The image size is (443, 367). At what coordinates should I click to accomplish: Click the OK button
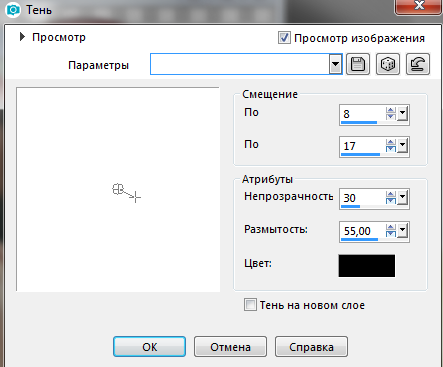(149, 347)
